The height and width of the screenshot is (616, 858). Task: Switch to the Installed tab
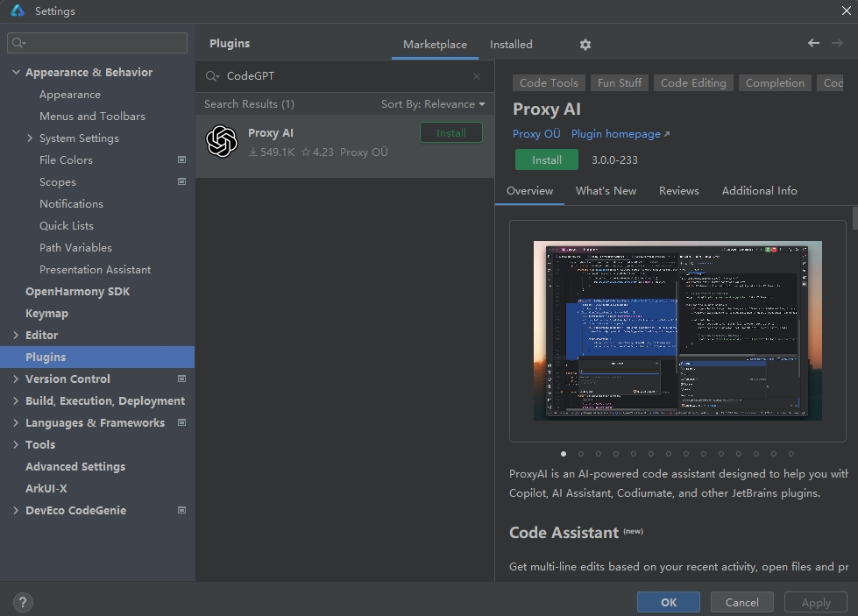511,45
